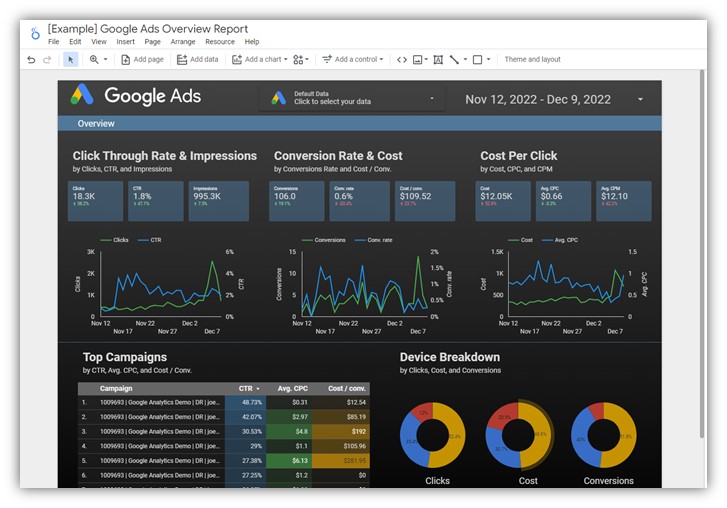Open the date range picker dropdown

tap(640, 99)
